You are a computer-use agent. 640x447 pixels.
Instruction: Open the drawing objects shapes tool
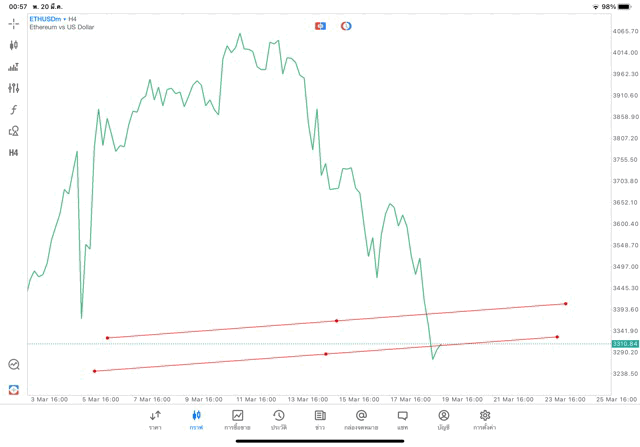14,131
